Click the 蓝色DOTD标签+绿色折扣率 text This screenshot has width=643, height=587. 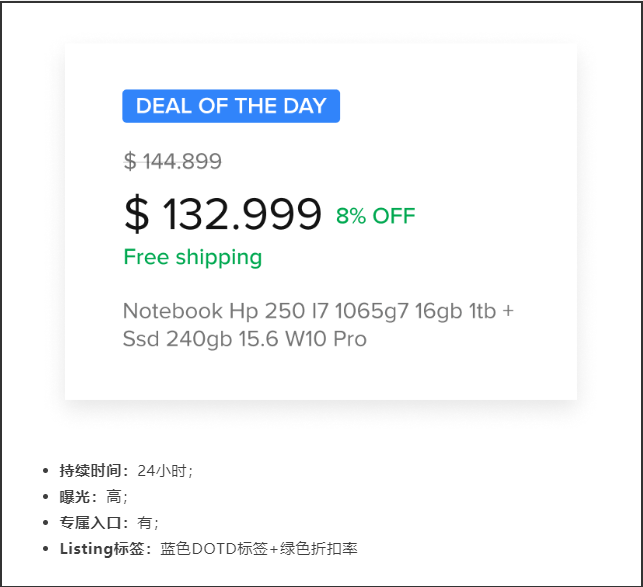[x=259, y=549]
